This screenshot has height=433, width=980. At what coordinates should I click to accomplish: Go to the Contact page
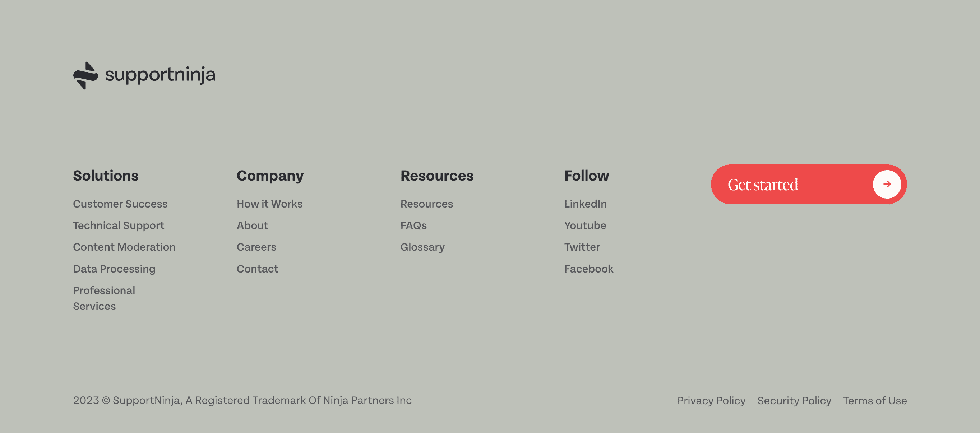[x=257, y=269]
